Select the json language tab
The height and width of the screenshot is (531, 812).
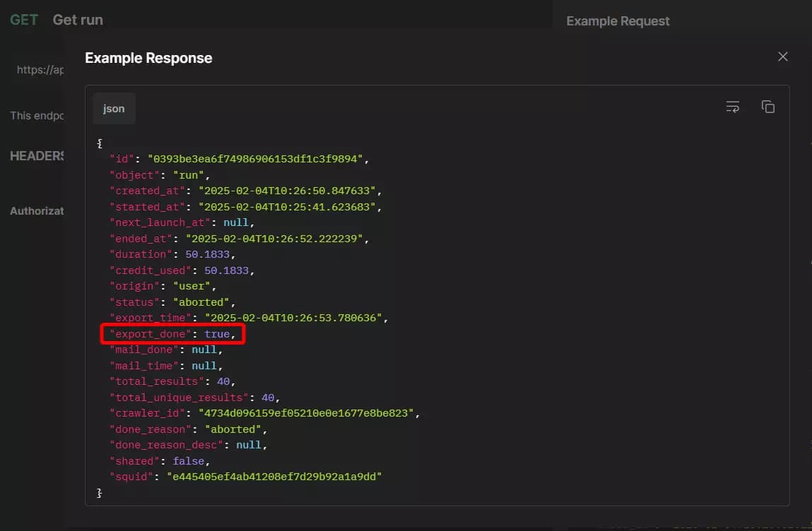pyautogui.click(x=114, y=109)
